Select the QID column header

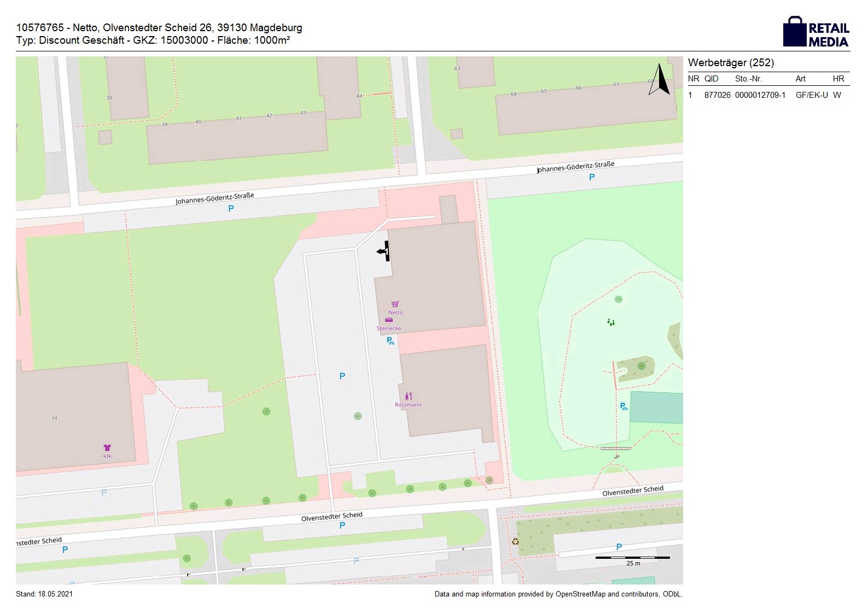711,79
